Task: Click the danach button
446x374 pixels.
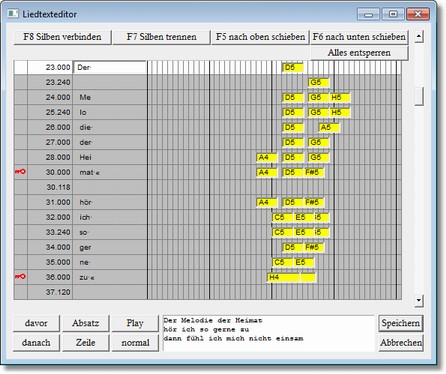Action: 36,343
